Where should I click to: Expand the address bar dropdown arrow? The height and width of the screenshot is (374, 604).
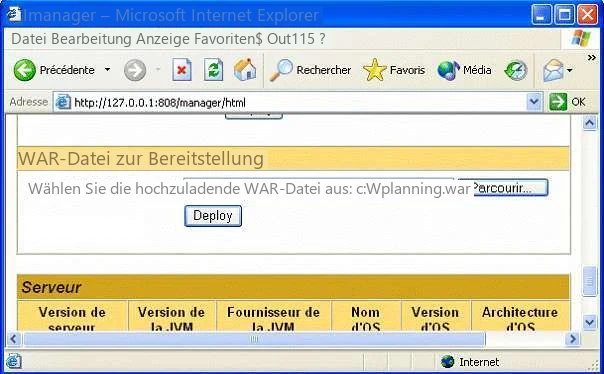pyautogui.click(x=534, y=102)
